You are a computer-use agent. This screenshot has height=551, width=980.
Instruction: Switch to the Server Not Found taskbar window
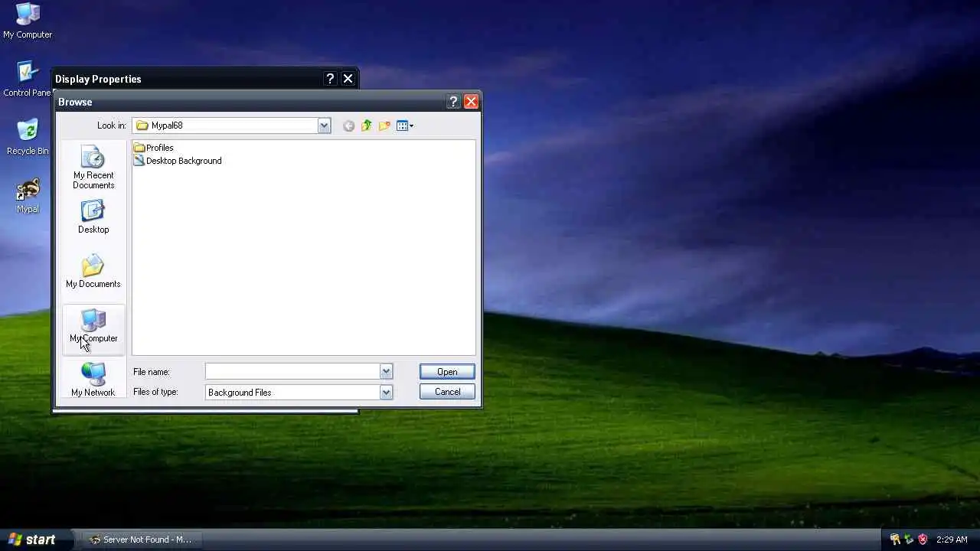[x=141, y=540]
